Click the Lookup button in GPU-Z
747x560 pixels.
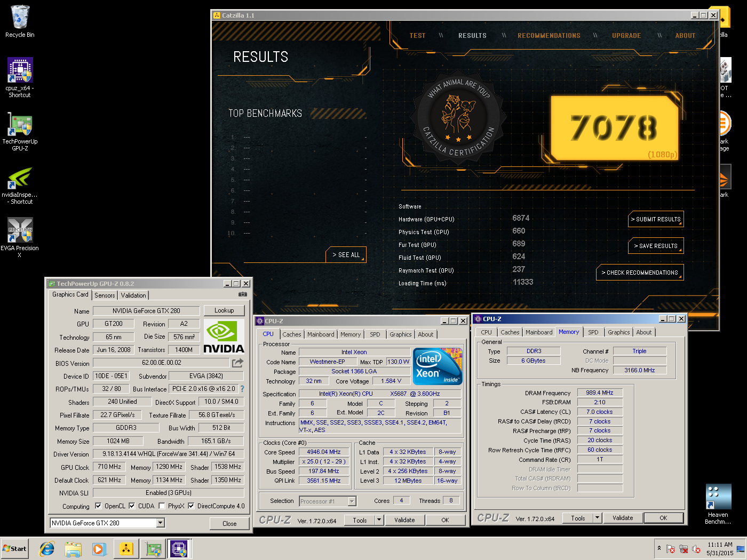coord(224,310)
